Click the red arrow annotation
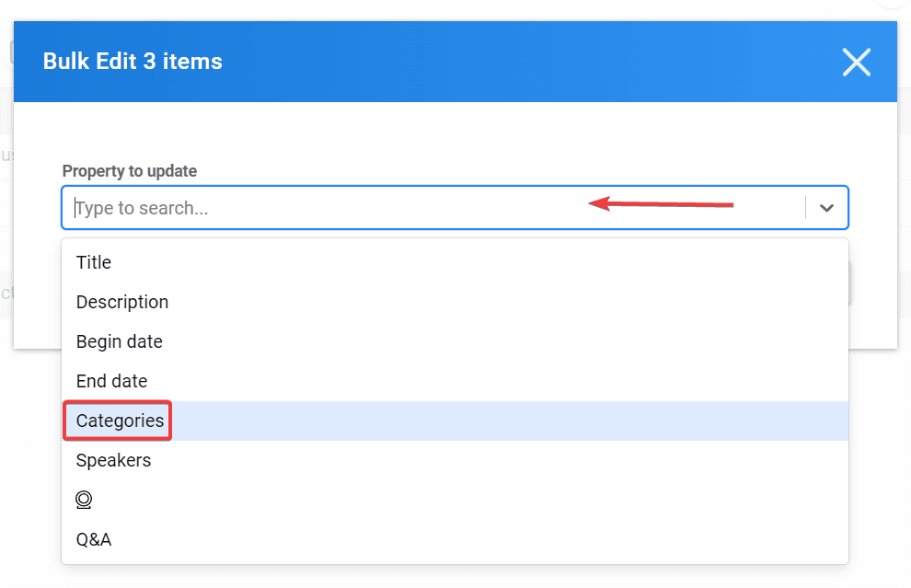This screenshot has height=588, width=911. 661,204
